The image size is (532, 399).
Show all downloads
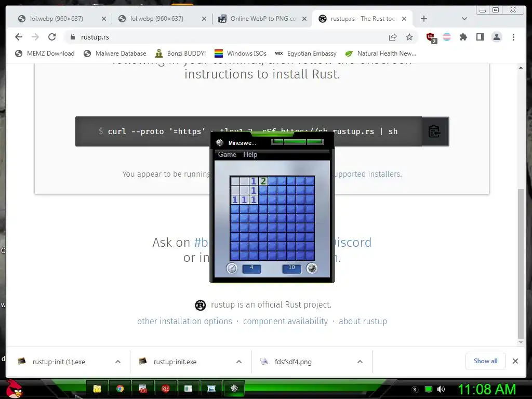(x=486, y=361)
